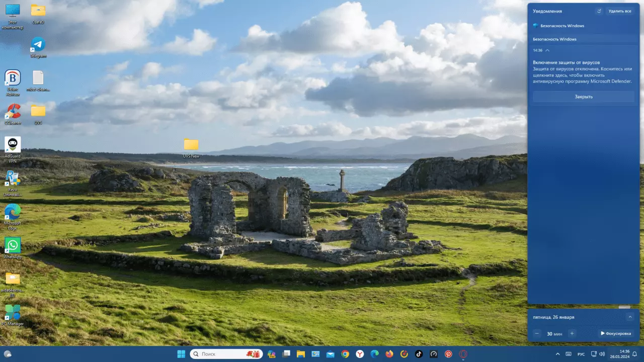Open Yandex Browser in the taskbar
The height and width of the screenshot is (362, 644).
coord(360,354)
